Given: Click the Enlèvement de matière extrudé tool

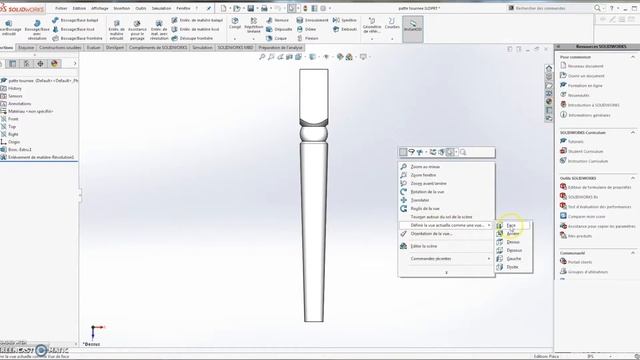Looking at the screenshot, I should [117, 29].
